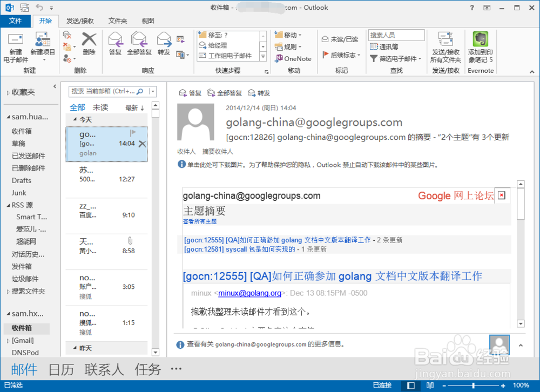
Task: Switch to 视图 ribbon tab
Action: pyautogui.click(x=148, y=21)
